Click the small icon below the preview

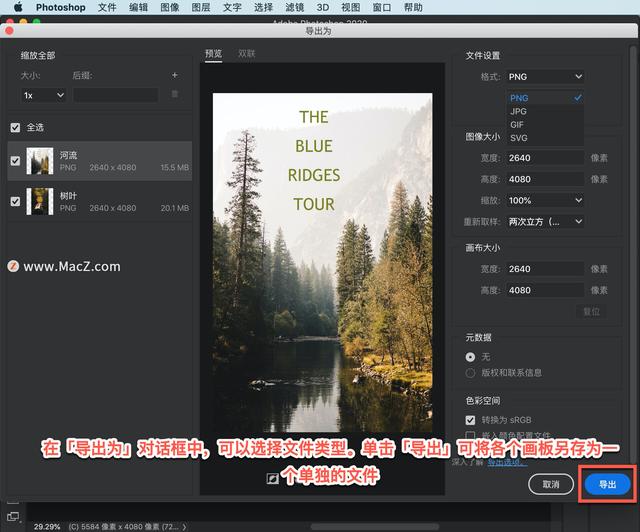point(271,479)
